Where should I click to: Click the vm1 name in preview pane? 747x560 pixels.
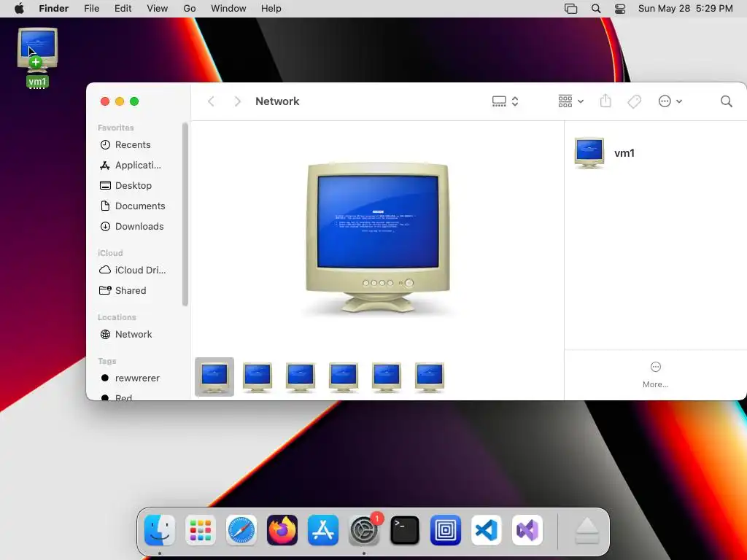[624, 153]
